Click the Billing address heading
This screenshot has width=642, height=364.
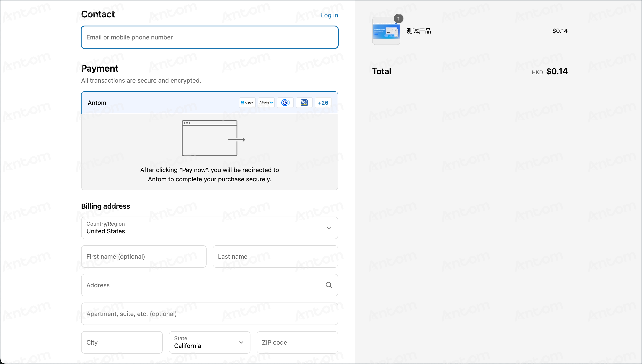pyautogui.click(x=106, y=206)
